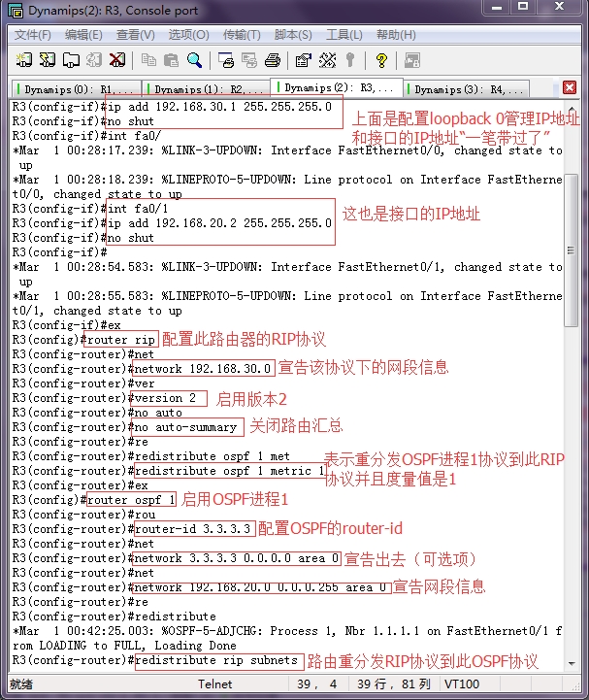
Task: Open the 文件(F) menu
Action: pos(33,35)
